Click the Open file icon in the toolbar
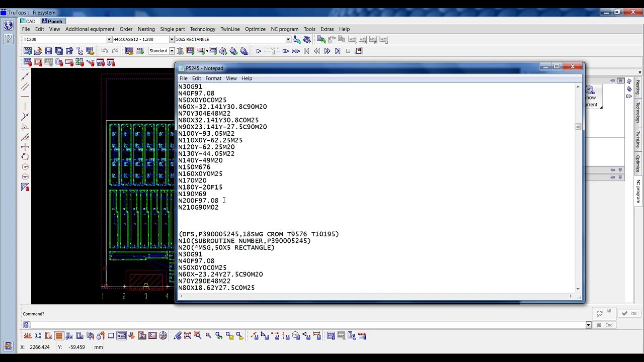Screen dimensions: 644x362 (x=38, y=51)
